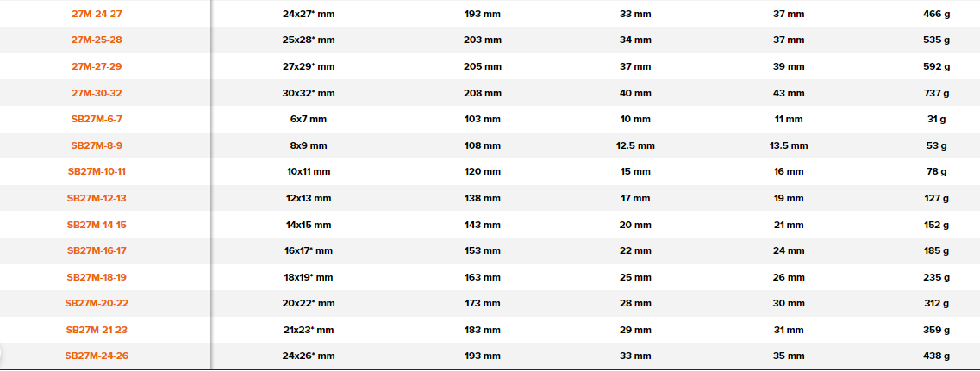Click the SB27M-8-9 product code
980x371 pixels.
pyautogui.click(x=97, y=145)
